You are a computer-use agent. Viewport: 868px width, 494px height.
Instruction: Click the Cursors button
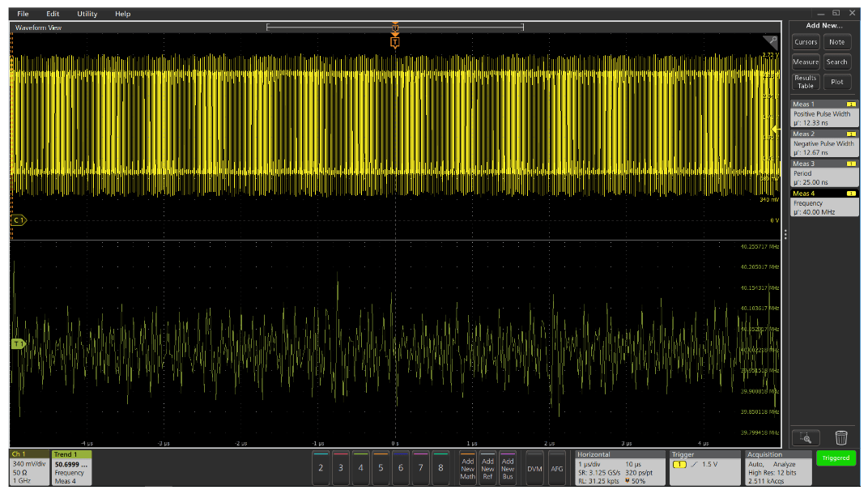click(806, 42)
